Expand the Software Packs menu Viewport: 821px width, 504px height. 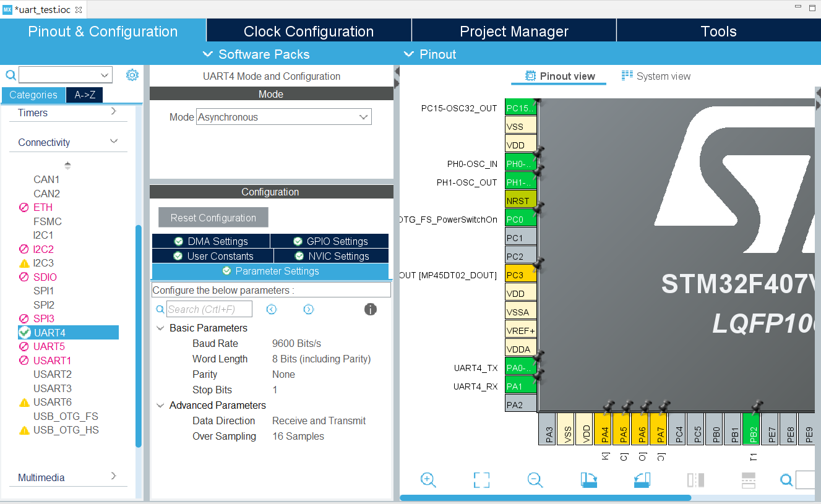[x=256, y=54]
